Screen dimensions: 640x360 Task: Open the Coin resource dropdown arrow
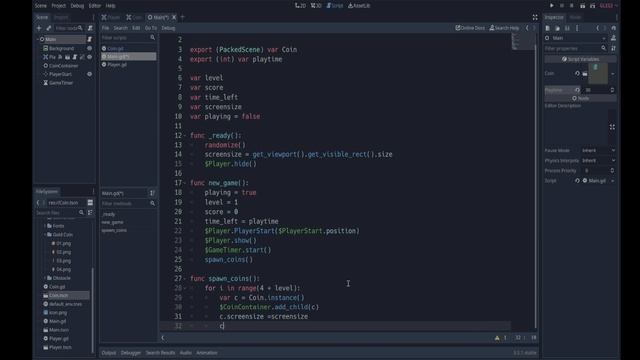(x=613, y=74)
